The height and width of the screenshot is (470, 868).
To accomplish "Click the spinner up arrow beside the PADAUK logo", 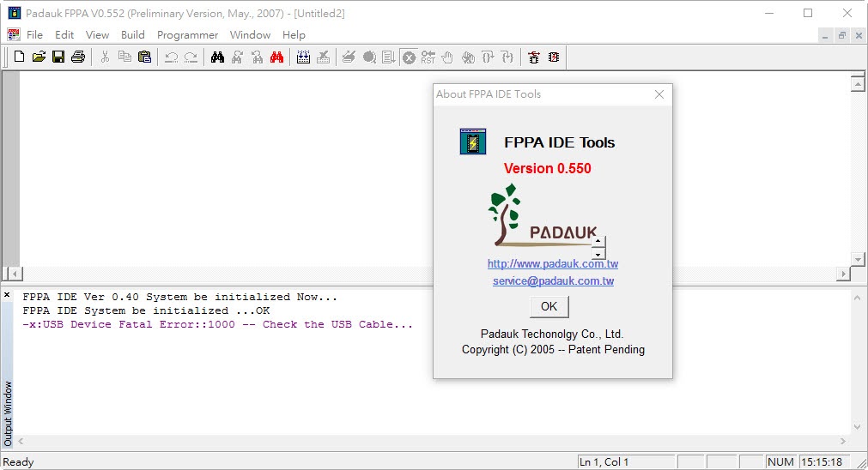I will [x=598, y=242].
